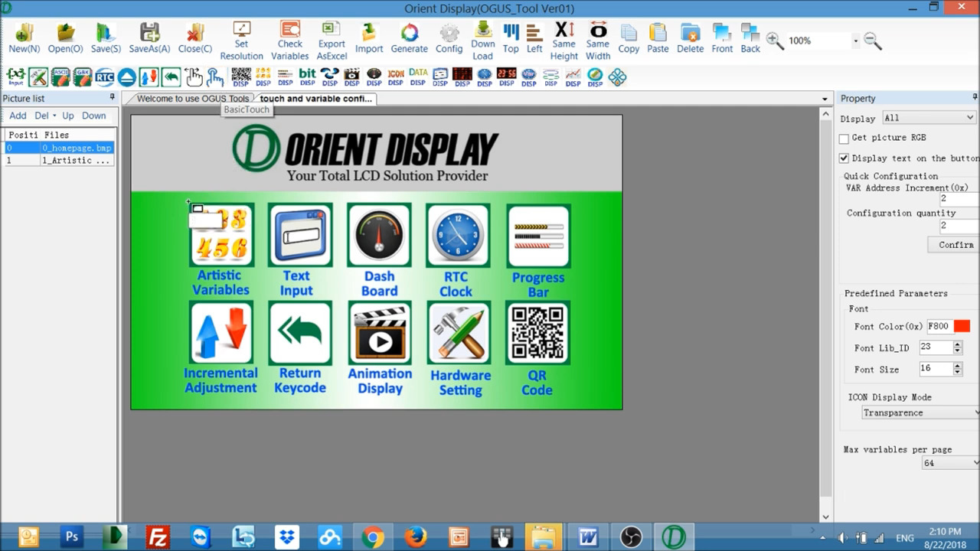Click Export AsExcel icon

tap(332, 41)
